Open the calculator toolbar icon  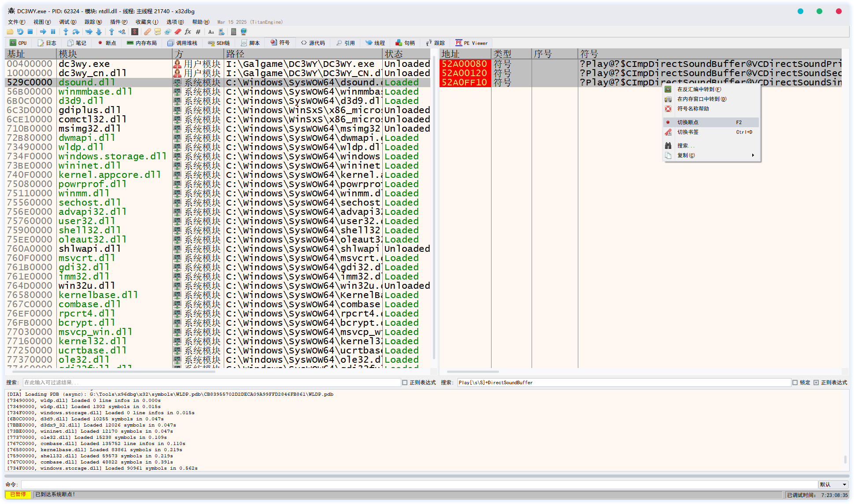[233, 32]
